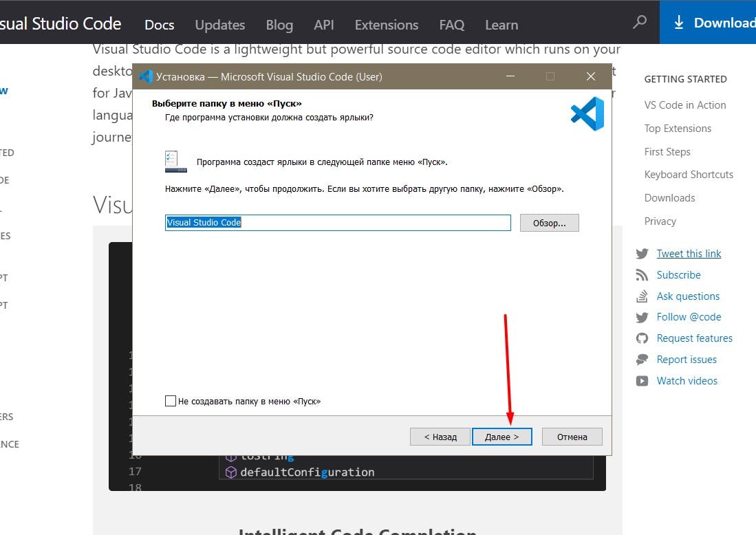Click the RSS feed icon beside Subscribe
The width and height of the screenshot is (756, 535).
pyautogui.click(x=642, y=275)
